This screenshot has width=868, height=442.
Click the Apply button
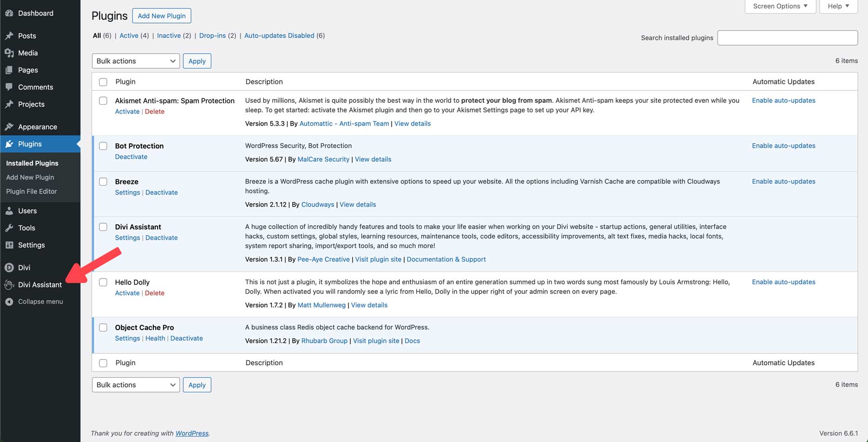197,61
